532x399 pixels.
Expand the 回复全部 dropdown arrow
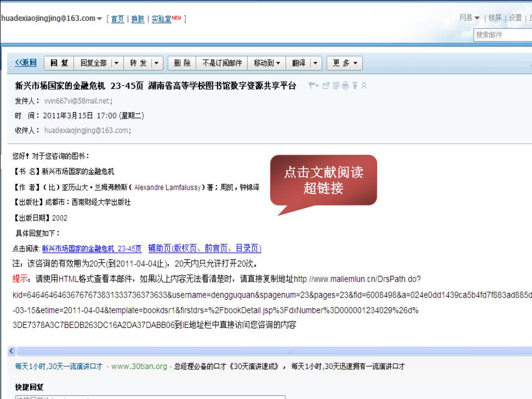click(116, 63)
